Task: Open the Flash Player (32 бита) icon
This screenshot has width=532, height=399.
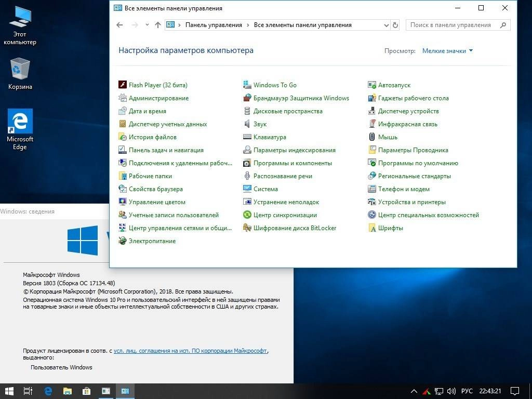Action: click(123, 85)
